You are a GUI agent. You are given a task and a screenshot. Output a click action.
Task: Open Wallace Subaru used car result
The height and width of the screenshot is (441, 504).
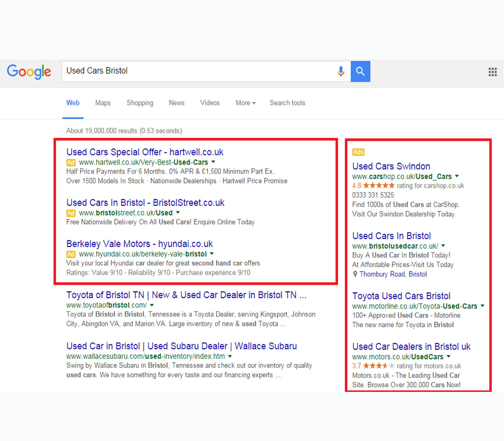182,346
